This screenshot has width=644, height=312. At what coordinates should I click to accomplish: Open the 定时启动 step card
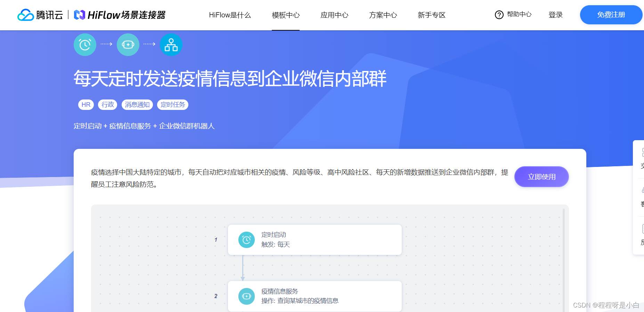click(315, 240)
